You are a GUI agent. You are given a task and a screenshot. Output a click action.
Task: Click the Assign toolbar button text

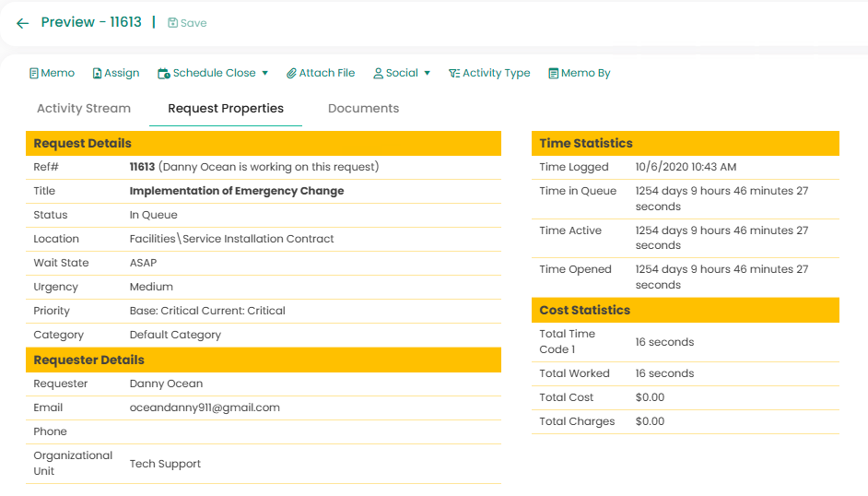pyautogui.click(x=122, y=74)
